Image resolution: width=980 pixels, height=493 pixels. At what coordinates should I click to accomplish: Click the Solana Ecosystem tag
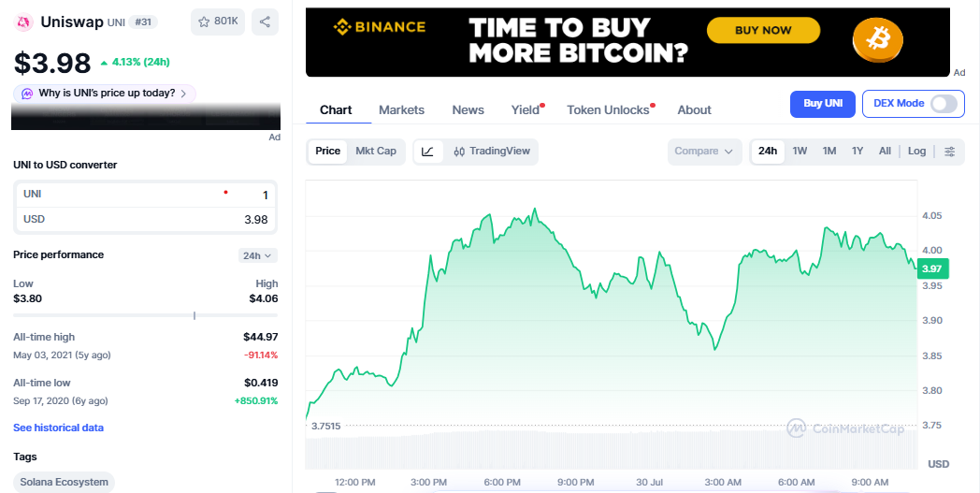tap(64, 483)
